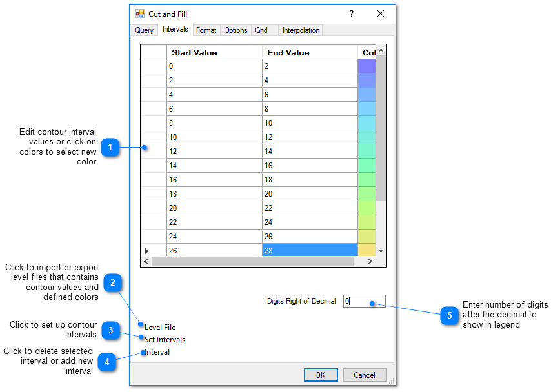
Task: Switch to the Grid tab
Action: coord(263,30)
